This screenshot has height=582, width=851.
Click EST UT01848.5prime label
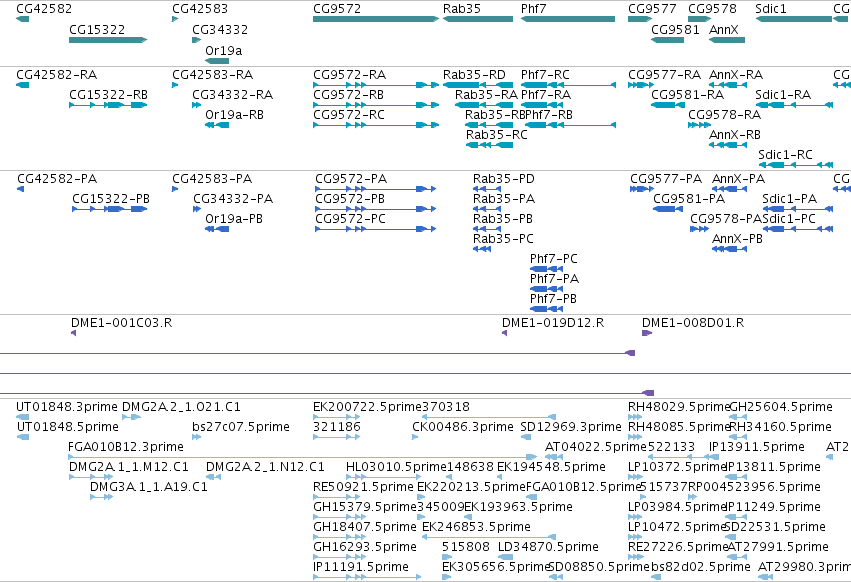pyautogui.click(x=68, y=427)
